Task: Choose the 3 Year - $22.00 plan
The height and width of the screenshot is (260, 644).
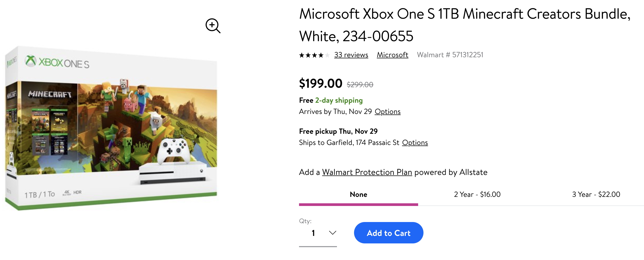Action: pos(596,194)
